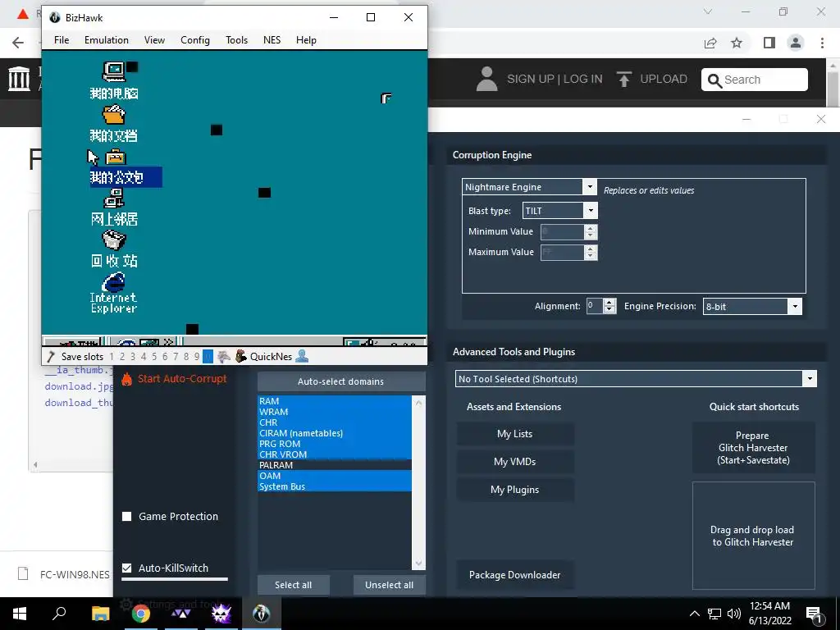
Task: Click the browser share icon
Action: [x=710, y=43]
